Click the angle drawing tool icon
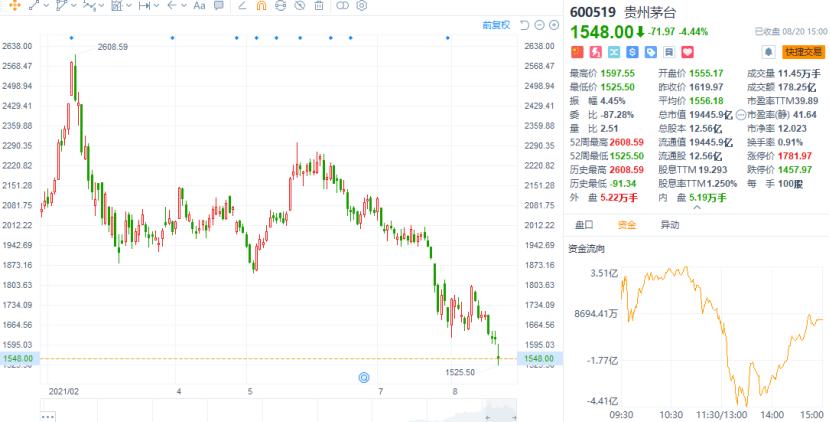 click(245, 6)
